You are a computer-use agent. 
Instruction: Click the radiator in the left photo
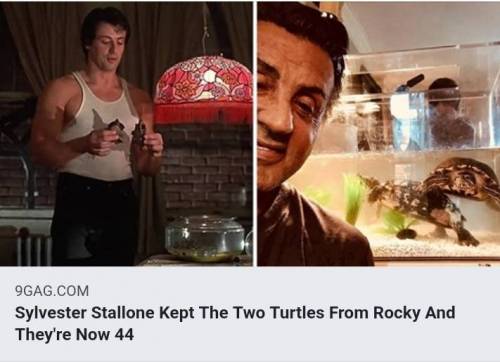(x=33, y=248)
